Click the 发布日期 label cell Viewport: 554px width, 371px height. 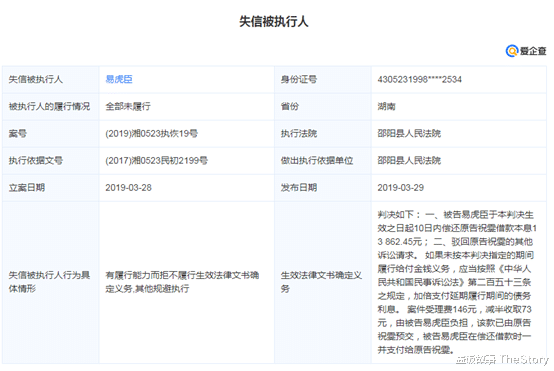pos(323,188)
